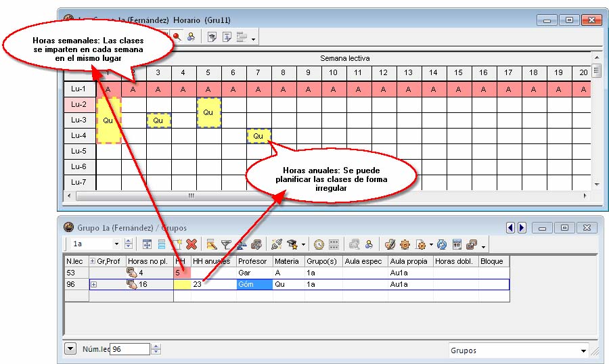Click the Lu-5 row header in timetable
This screenshot has height=364, width=609.
click(x=79, y=151)
